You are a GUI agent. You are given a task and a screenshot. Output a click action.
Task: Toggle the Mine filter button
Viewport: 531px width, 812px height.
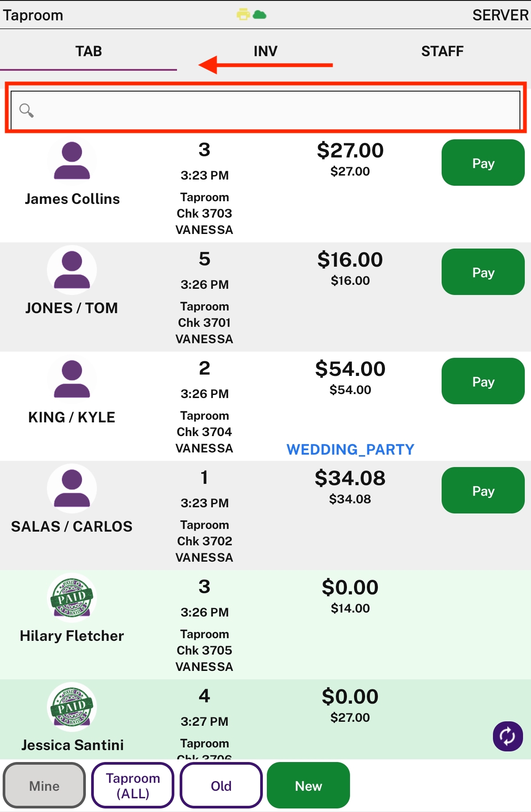pyautogui.click(x=44, y=785)
